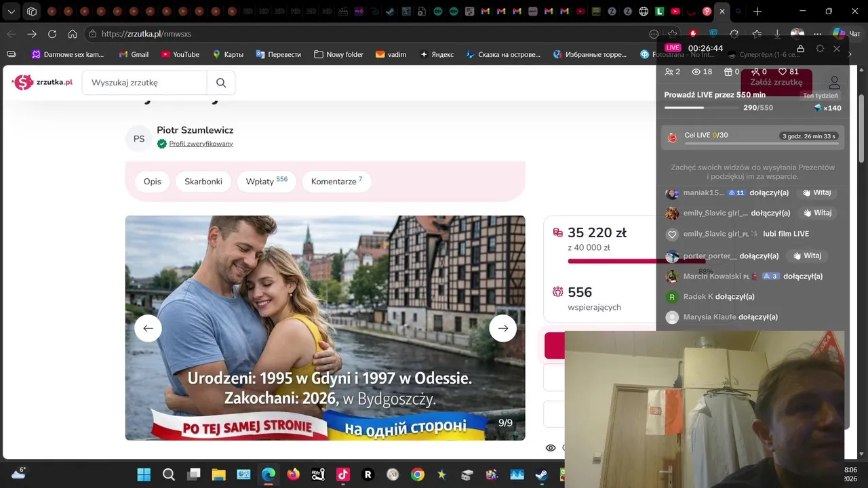Click the diamond x140 reward
Image resolution: width=868 pixels, height=488 pixels.
[827, 108]
